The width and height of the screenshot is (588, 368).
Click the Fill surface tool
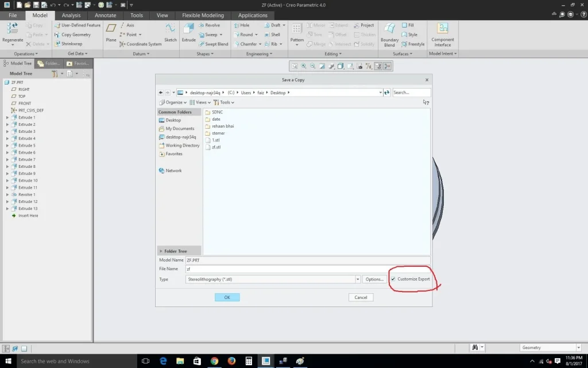408,25
